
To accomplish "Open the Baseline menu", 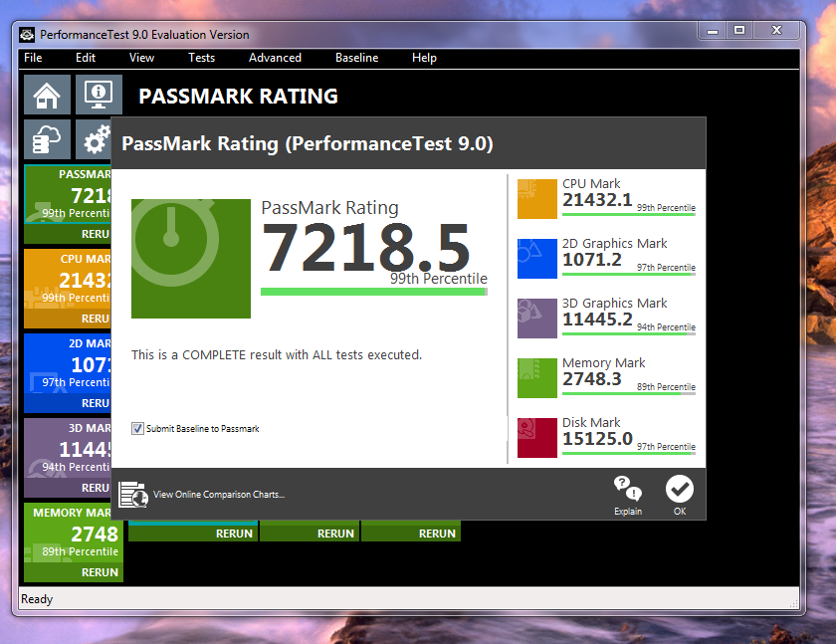I will (356, 58).
